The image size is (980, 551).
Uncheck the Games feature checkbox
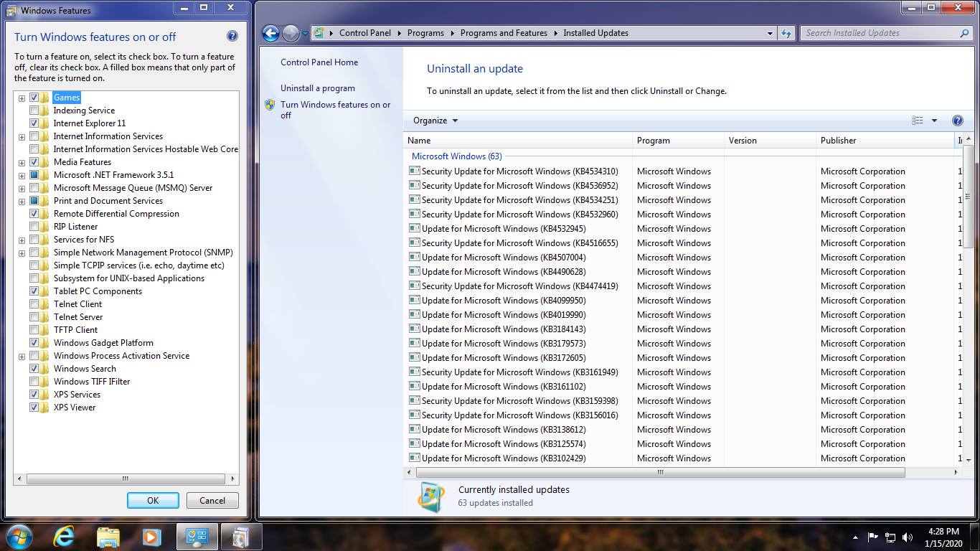(x=34, y=98)
